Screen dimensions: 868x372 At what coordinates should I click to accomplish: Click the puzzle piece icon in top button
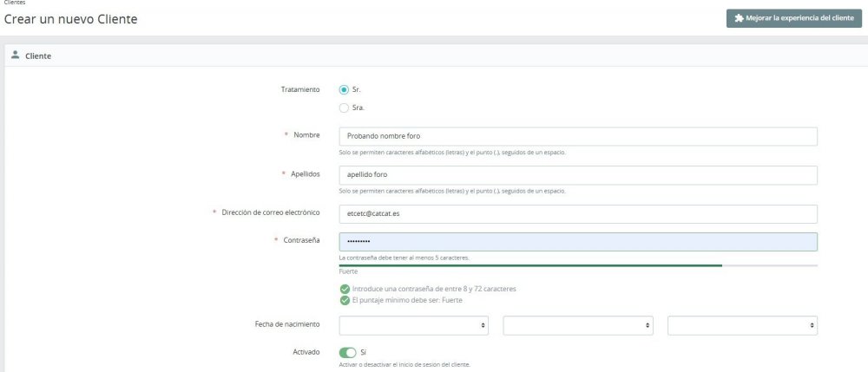pos(739,17)
